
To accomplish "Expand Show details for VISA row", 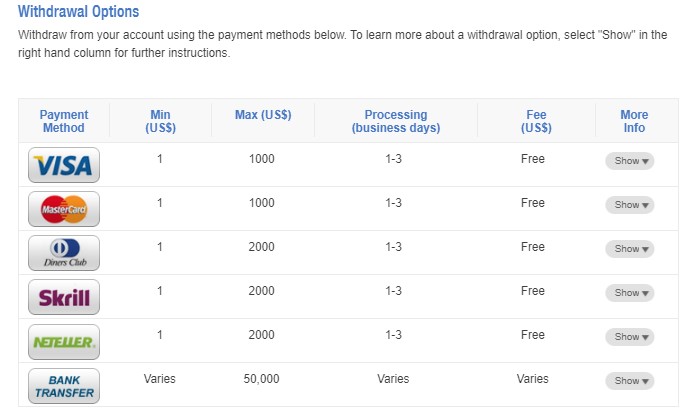I will point(630,161).
